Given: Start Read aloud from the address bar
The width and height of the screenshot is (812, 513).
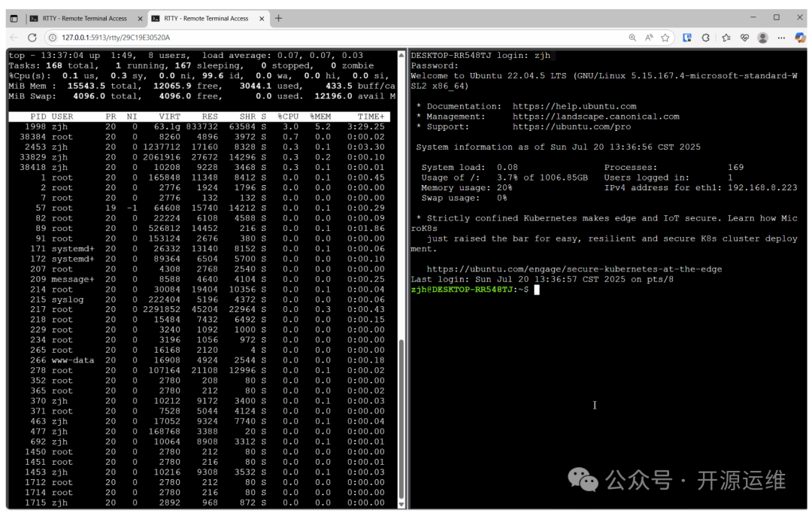Looking at the screenshot, I should pyautogui.click(x=649, y=38).
